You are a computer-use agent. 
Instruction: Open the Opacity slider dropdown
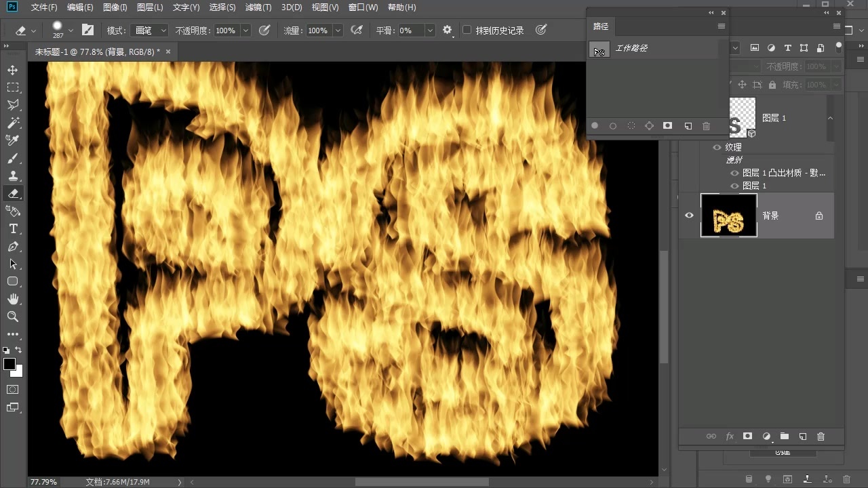[245, 30]
